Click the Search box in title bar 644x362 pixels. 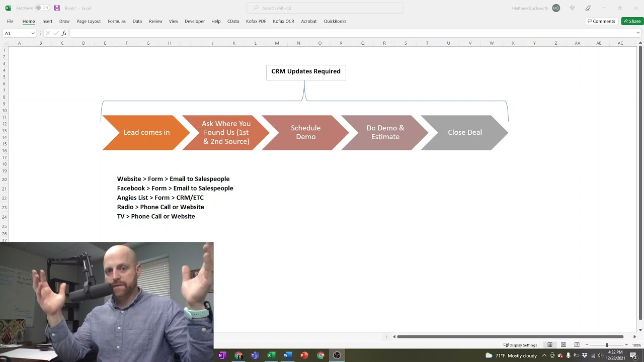pos(325,8)
